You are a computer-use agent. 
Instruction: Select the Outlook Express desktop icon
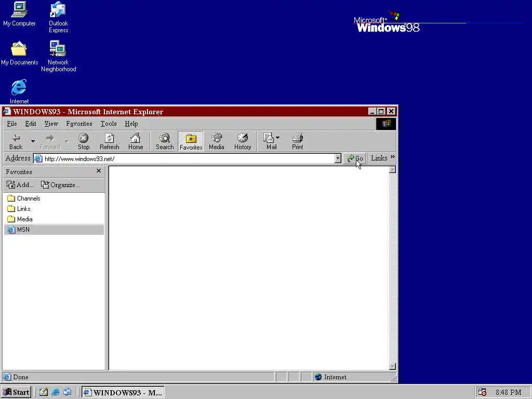click(58, 17)
